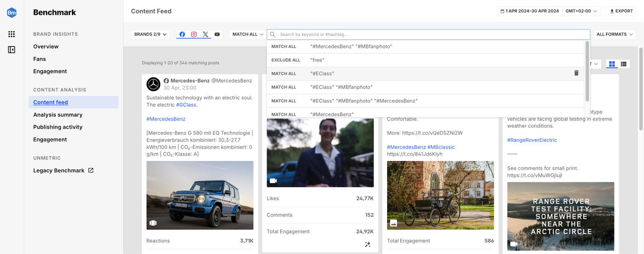Switch to list view layout
Screen dimensions: 644x254
click(623, 64)
